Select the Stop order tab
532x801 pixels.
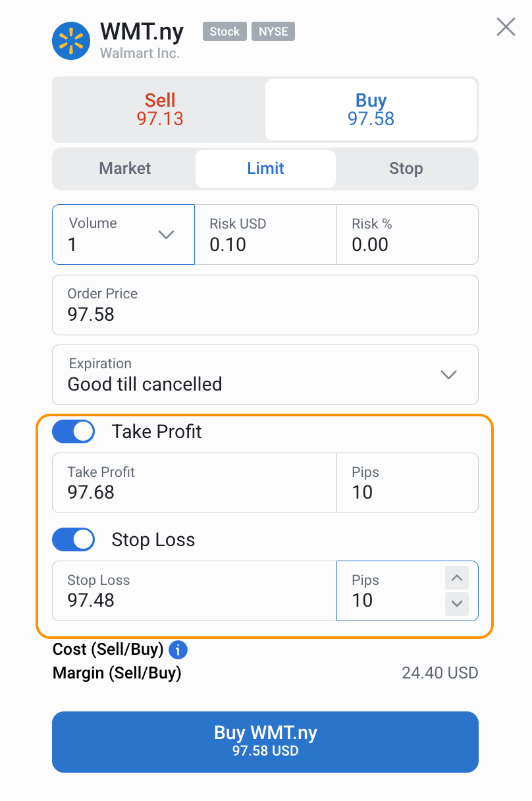[406, 169]
